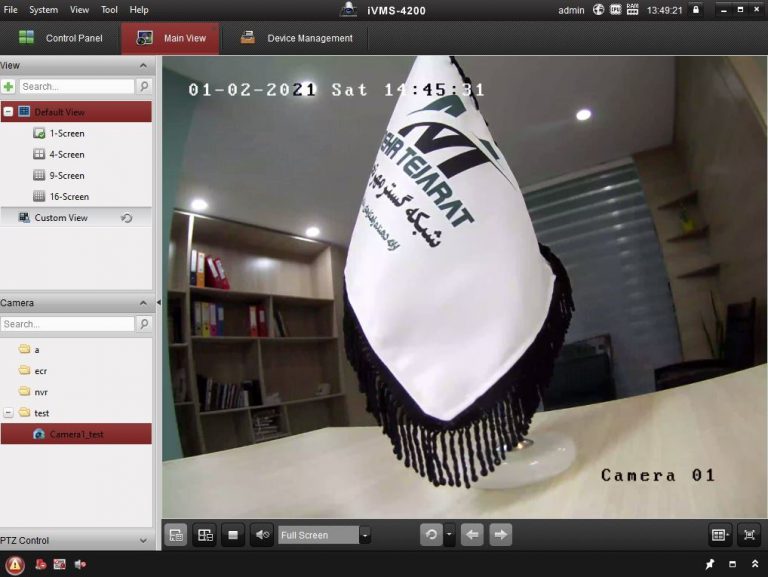Enter full screen with the expand icon

tap(748, 535)
